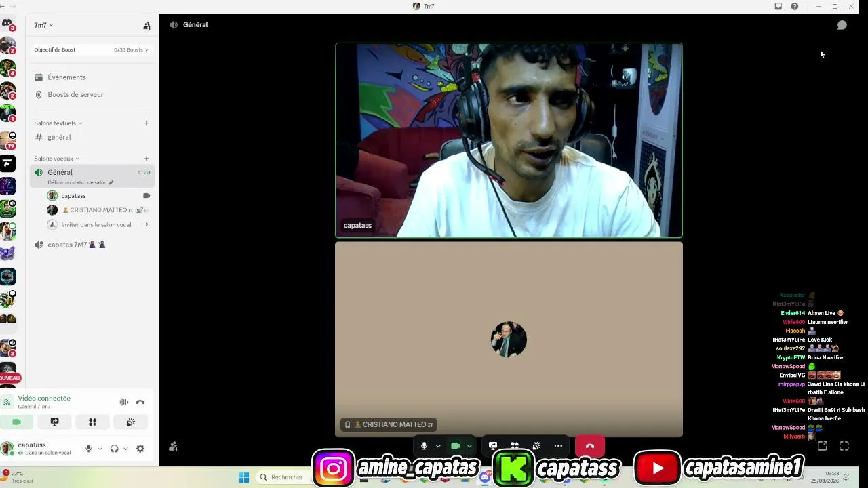Toggle camera in the call controls
This screenshot has width=868, height=488.
[455, 446]
